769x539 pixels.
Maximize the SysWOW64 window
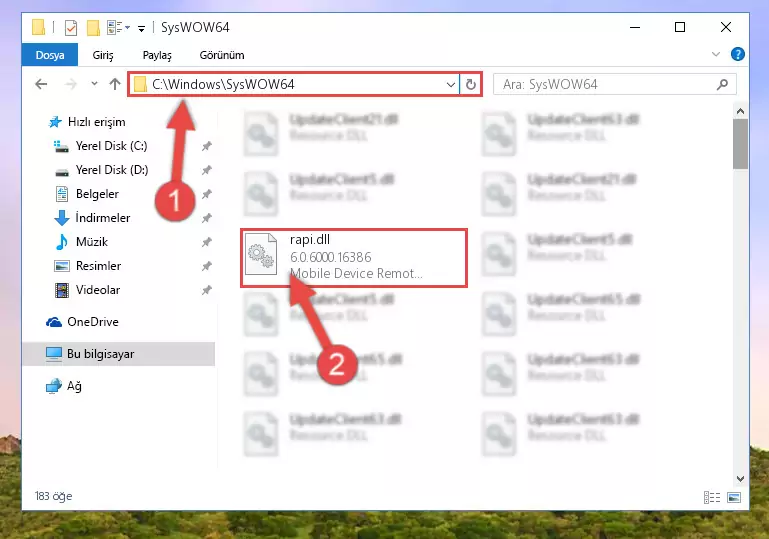(680, 27)
